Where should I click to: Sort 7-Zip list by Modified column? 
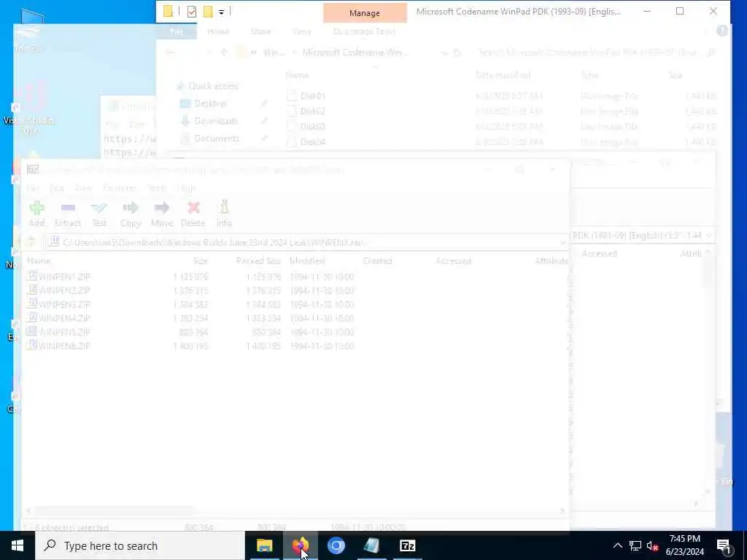(x=307, y=260)
